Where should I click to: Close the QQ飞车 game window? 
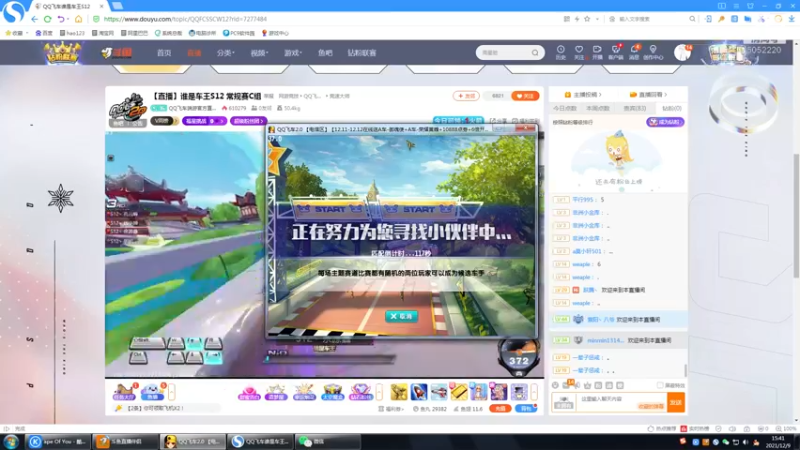click(x=526, y=129)
